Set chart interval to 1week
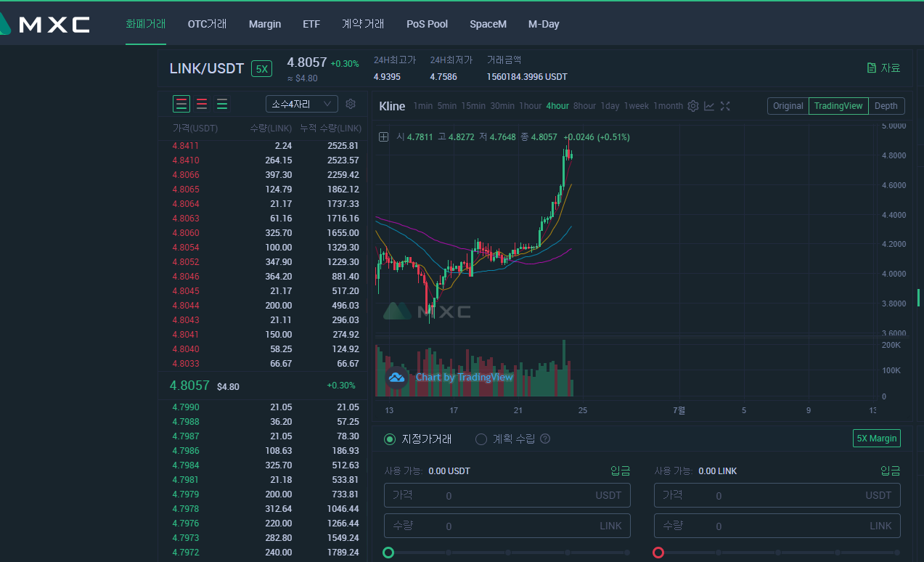The height and width of the screenshot is (562, 924). [x=637, y=106]
